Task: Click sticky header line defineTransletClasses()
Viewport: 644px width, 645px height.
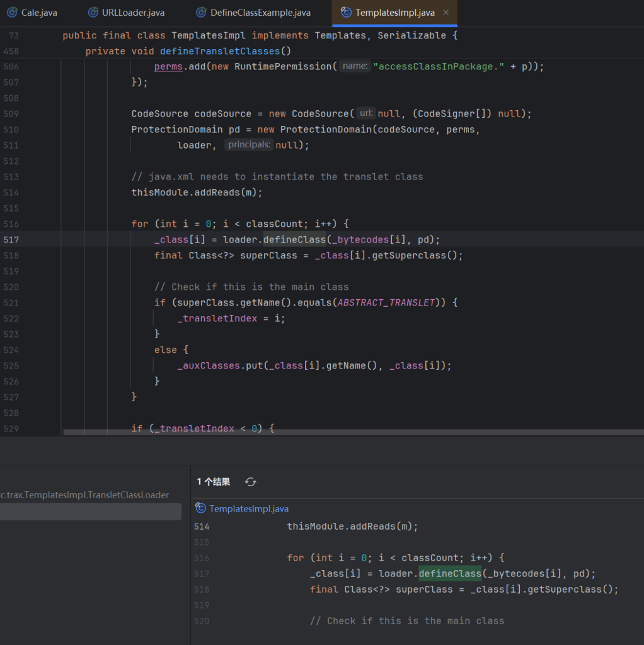Action: point(225,51)
